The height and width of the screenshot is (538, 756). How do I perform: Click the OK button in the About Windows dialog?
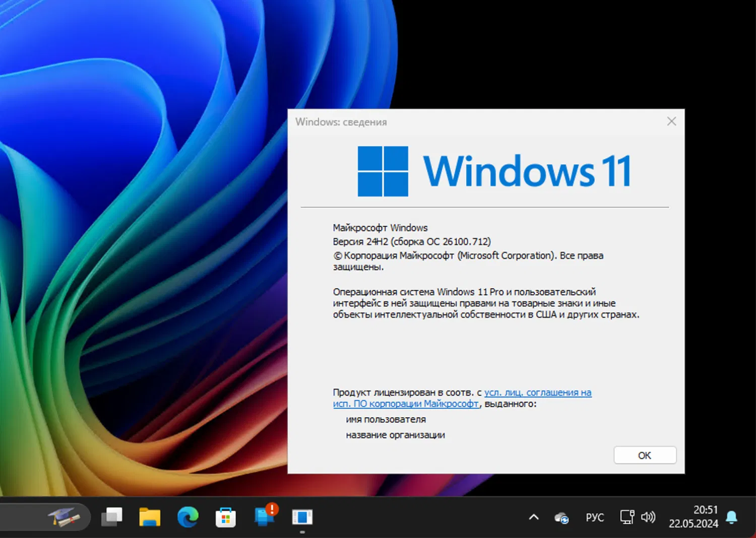click(x=645, y=455)
